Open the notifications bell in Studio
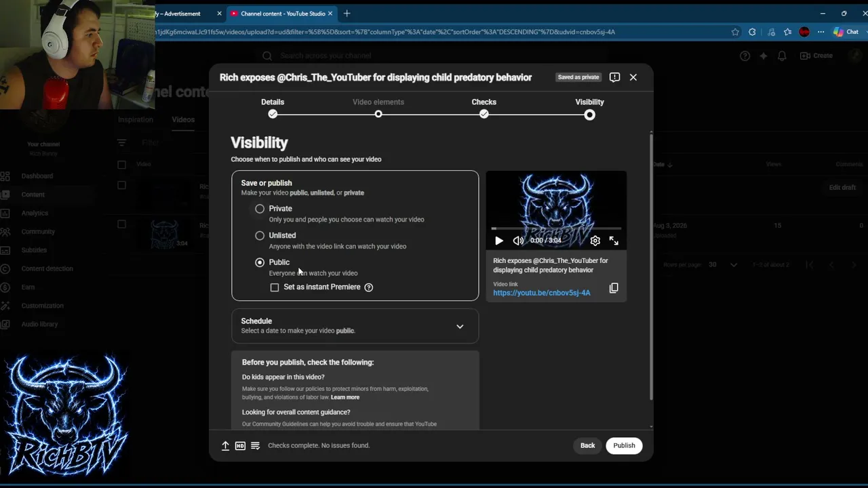 782,56
